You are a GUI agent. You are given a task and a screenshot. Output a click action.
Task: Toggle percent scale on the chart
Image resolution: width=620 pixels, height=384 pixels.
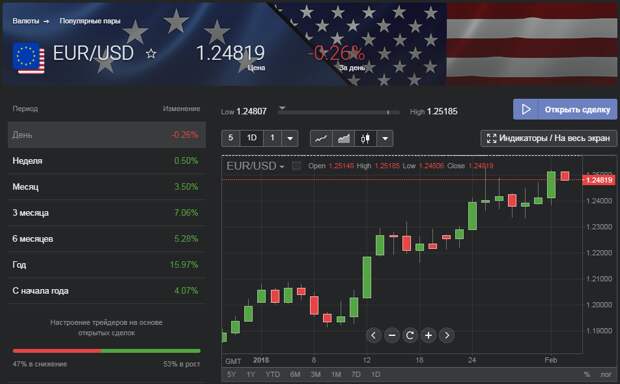[x=587, y=374]
